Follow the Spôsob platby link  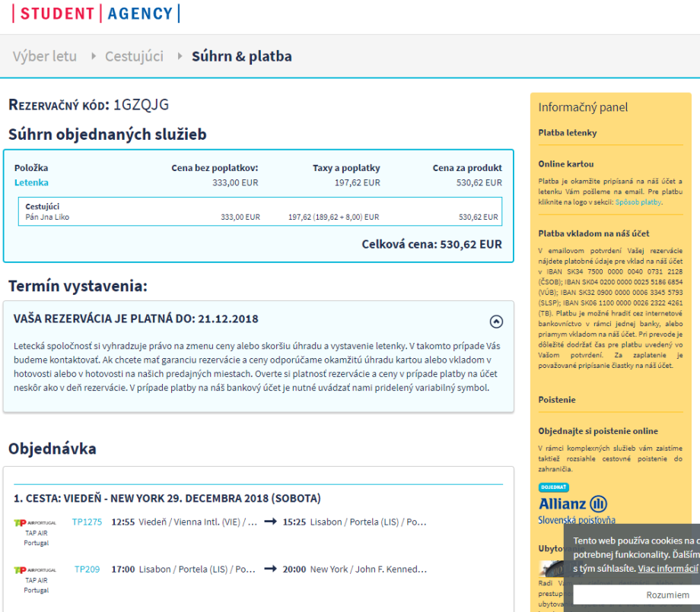pos(639,202)
